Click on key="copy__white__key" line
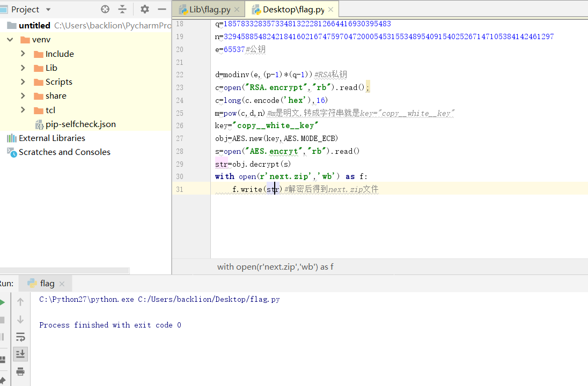The width and height of the screenshot is (588, 386). click(267, 125)
